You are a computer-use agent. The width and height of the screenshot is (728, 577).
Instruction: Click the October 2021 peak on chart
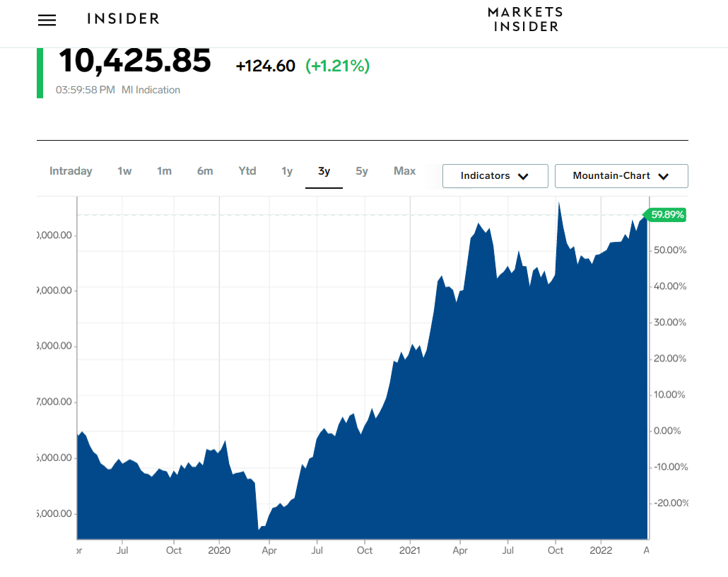point(559,204)
